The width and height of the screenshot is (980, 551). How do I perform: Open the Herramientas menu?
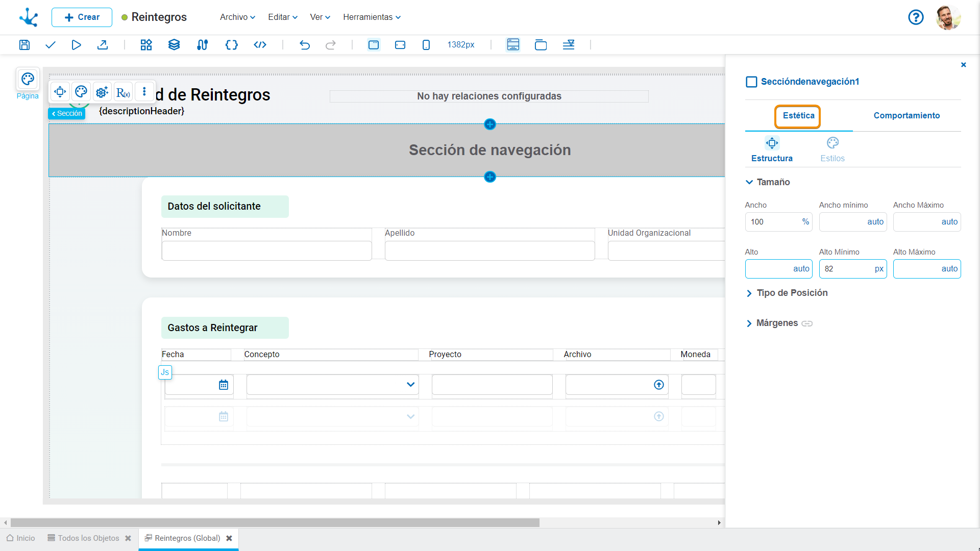(372, 17)
